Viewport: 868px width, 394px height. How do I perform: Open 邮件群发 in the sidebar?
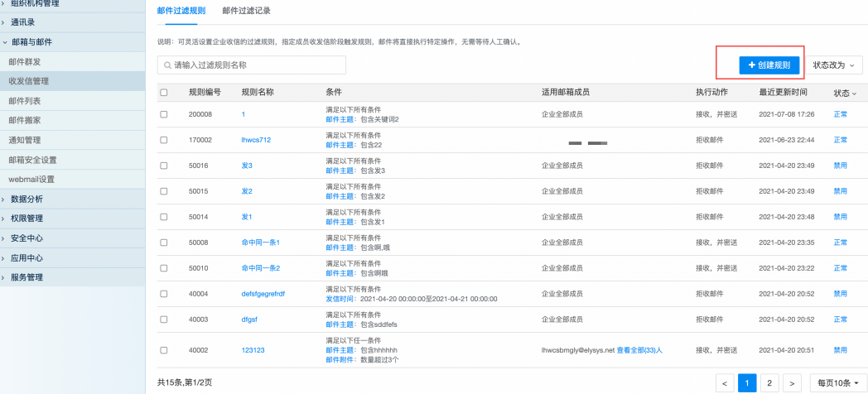[73, 61]
